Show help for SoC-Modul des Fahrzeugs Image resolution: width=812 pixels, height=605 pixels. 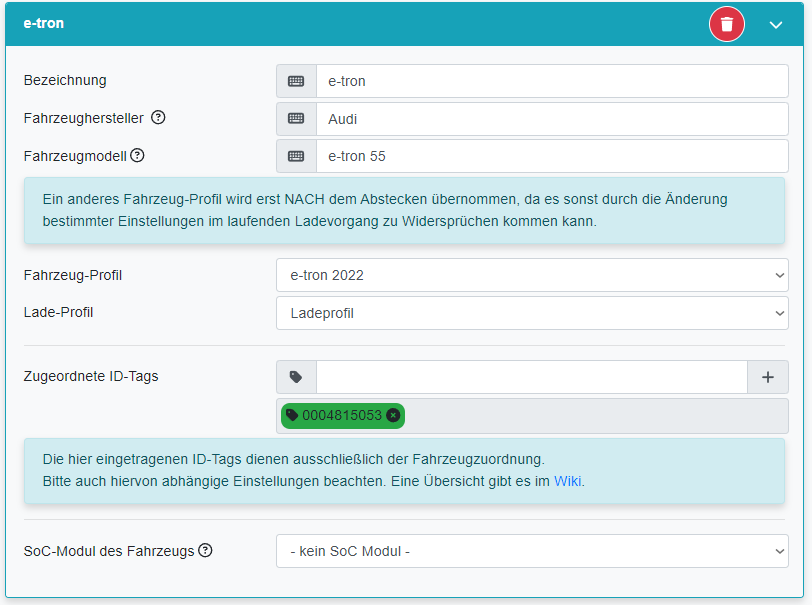205,550
